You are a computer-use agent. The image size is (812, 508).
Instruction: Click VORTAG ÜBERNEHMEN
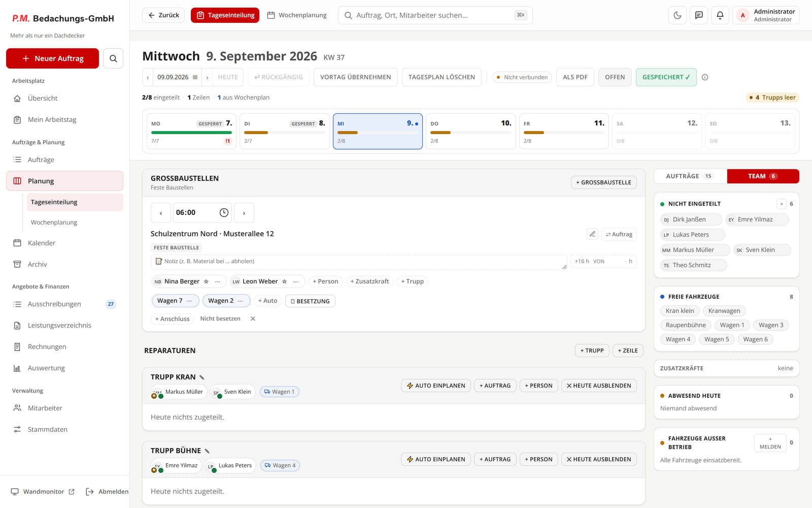click(356, 77)
